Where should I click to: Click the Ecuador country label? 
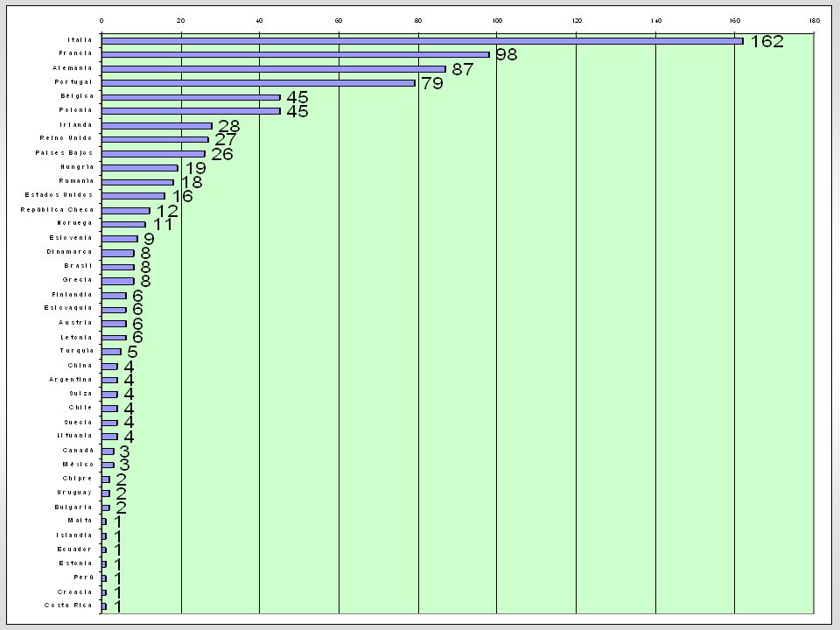tap(74, 549)
